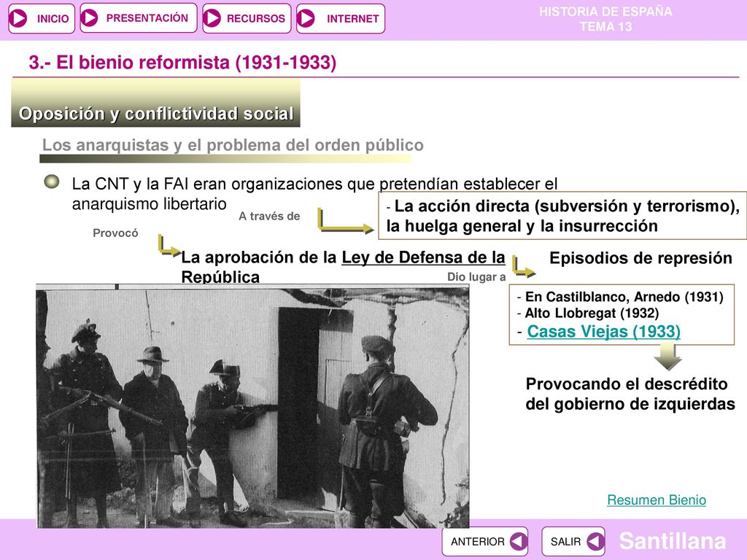Click the back arrow icon on SALIR

click(595, 542)
